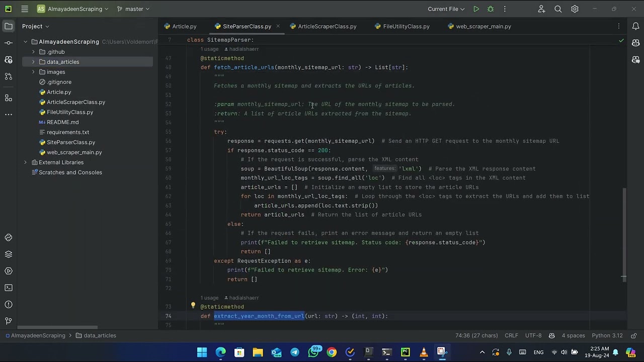Open the Notifications bell panel
Image resolution: width=644 pixels, height=362 pixels.
(x=636, y=26)
